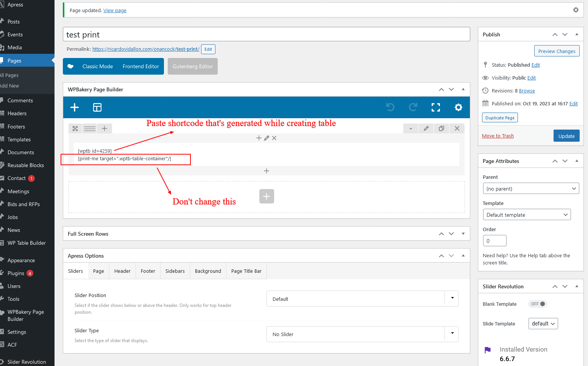Append element with plus below shortcode block
588x366 pixels.
point(267,171)
